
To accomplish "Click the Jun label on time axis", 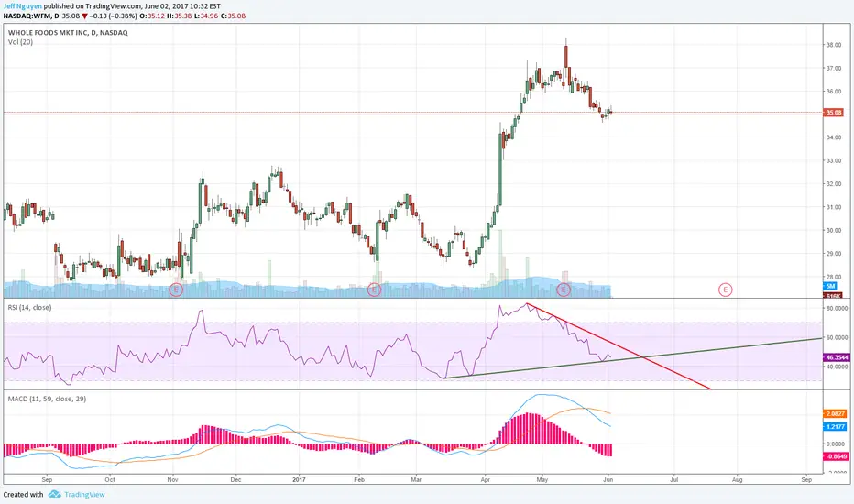I will tap(608, 480).
